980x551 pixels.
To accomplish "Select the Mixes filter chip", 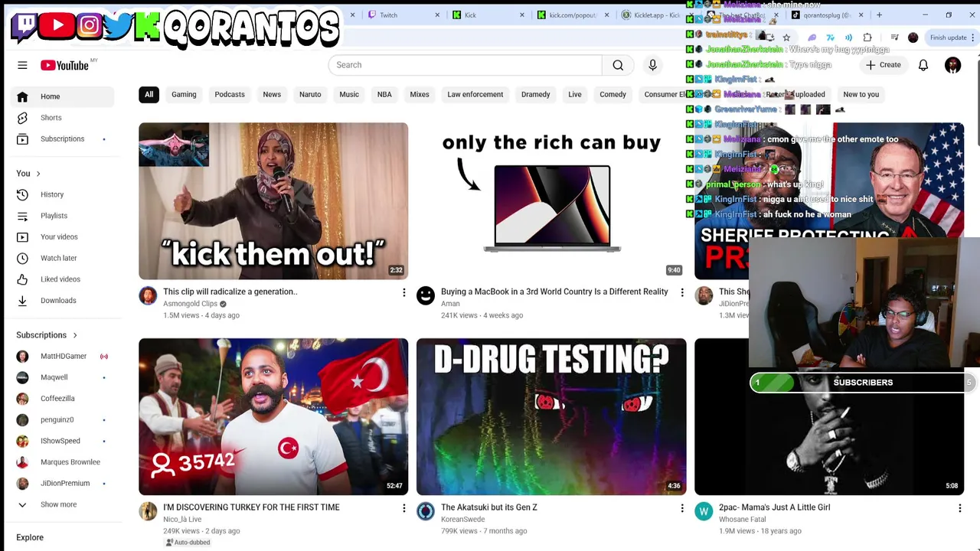I will coord(420,94).
